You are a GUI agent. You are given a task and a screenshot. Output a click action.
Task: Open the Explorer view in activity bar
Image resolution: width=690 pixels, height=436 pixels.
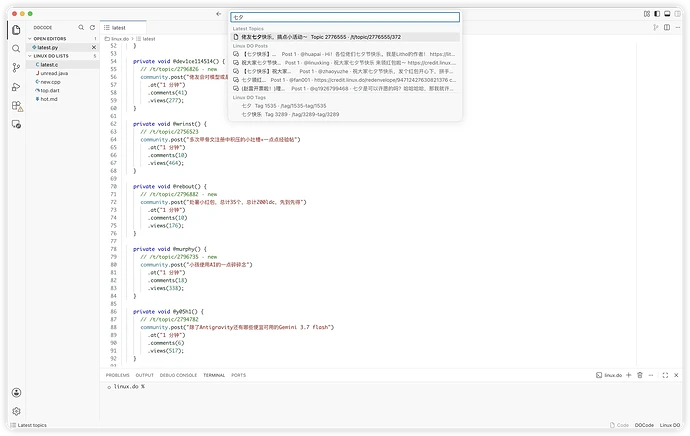pos(16,30)
